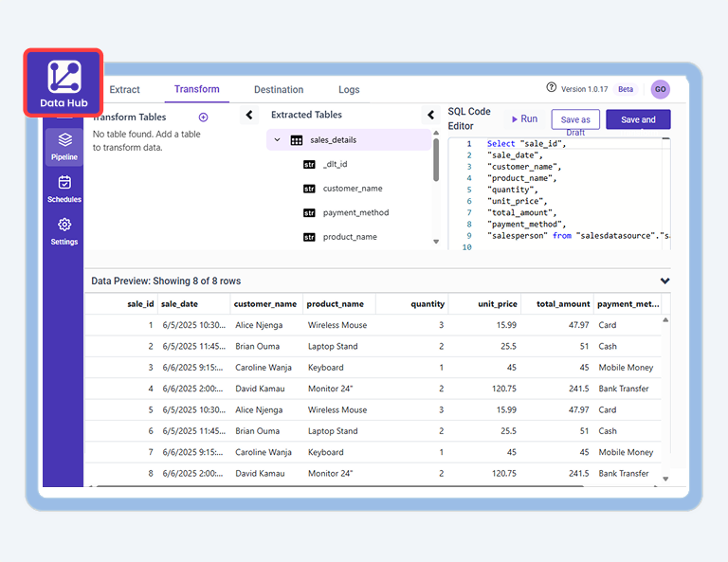Click the Data Preview row count heading
This screenshot has width=728, height=562.
click(166, 281)
